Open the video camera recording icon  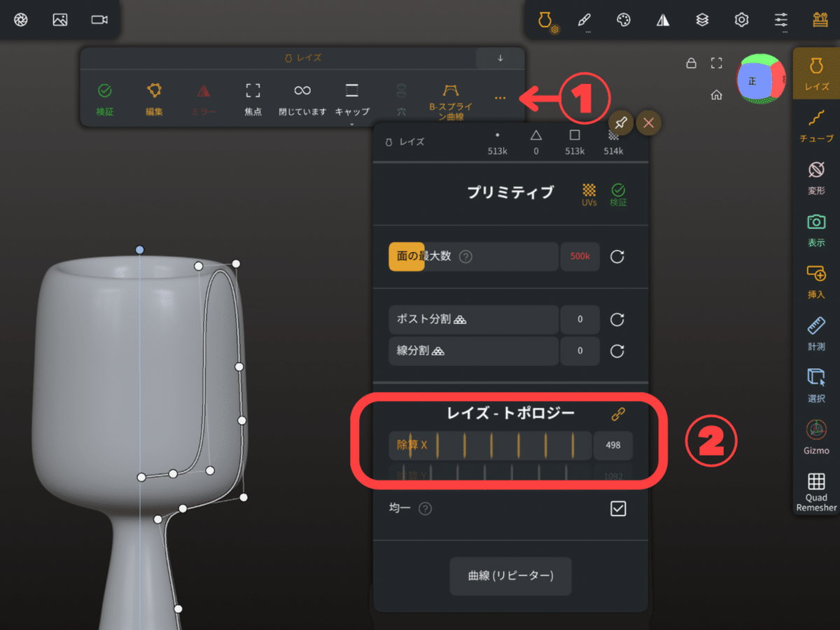[x=99, y=20]
